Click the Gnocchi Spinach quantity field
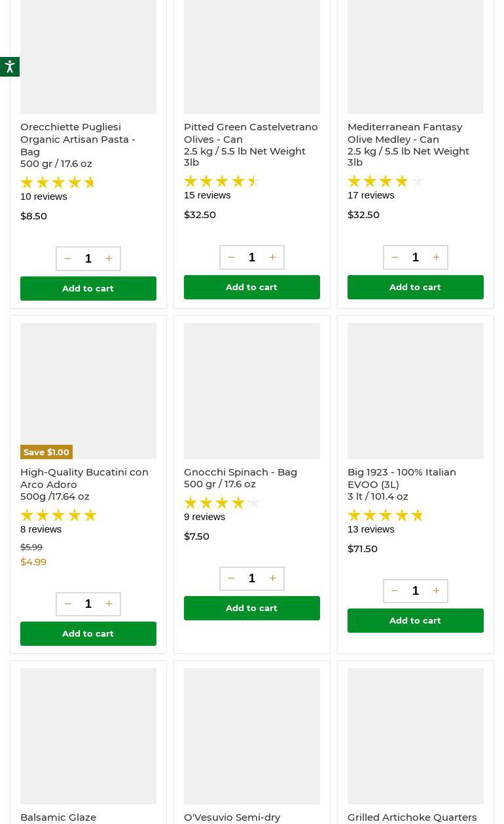This screenshot has height=824, width=504. click(251, 578)
